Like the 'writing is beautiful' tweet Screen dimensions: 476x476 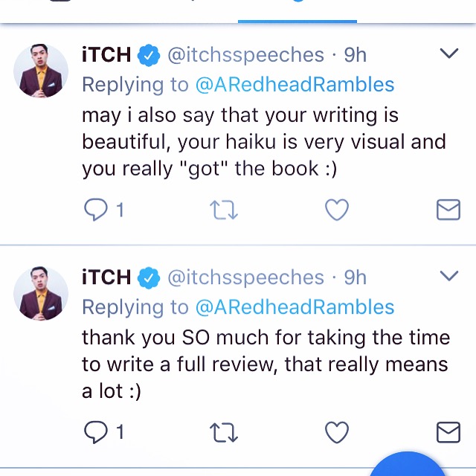(337, 210)
